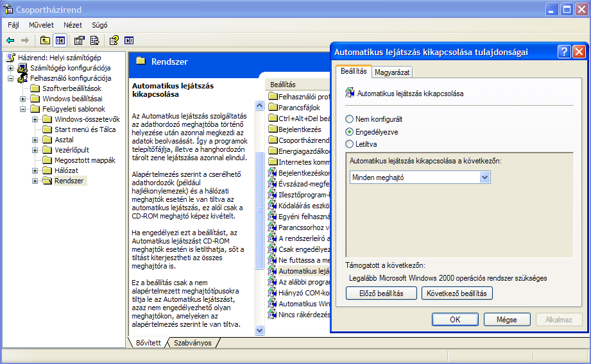Click the dialog's question mark help button
This screenshot has height=364, width=591.
[x=563, y=53]
